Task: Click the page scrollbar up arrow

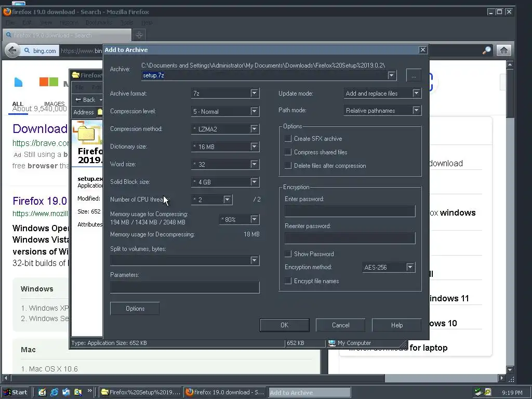Action: [x=510, y=64]
